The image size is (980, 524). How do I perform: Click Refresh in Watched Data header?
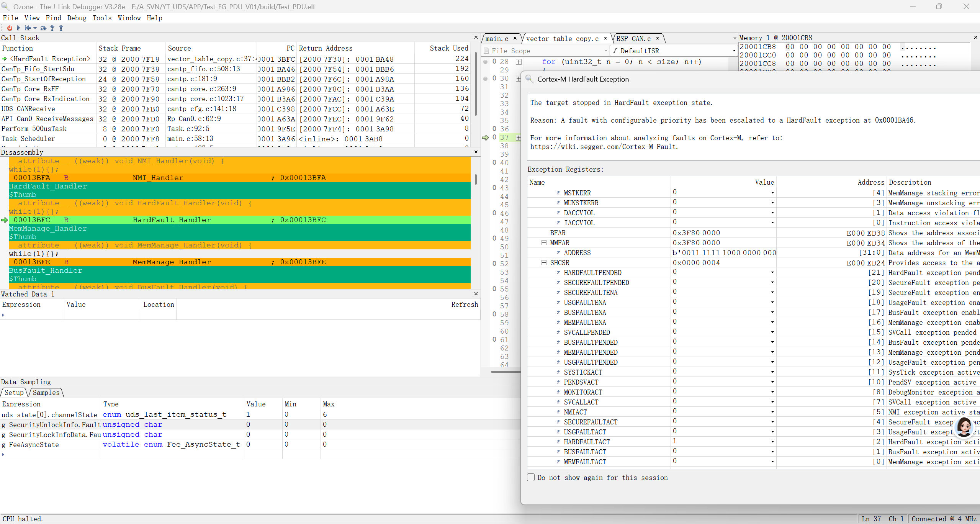click(x=465, y=305)
